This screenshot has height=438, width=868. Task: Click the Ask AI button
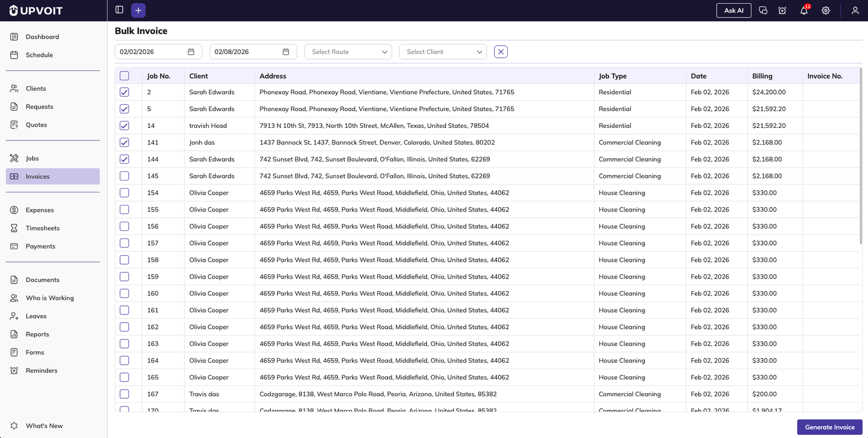[733, 10]
